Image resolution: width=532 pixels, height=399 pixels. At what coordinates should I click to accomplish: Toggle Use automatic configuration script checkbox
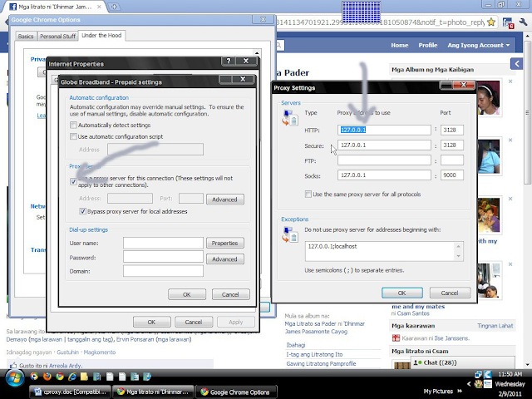coord(73,136)
